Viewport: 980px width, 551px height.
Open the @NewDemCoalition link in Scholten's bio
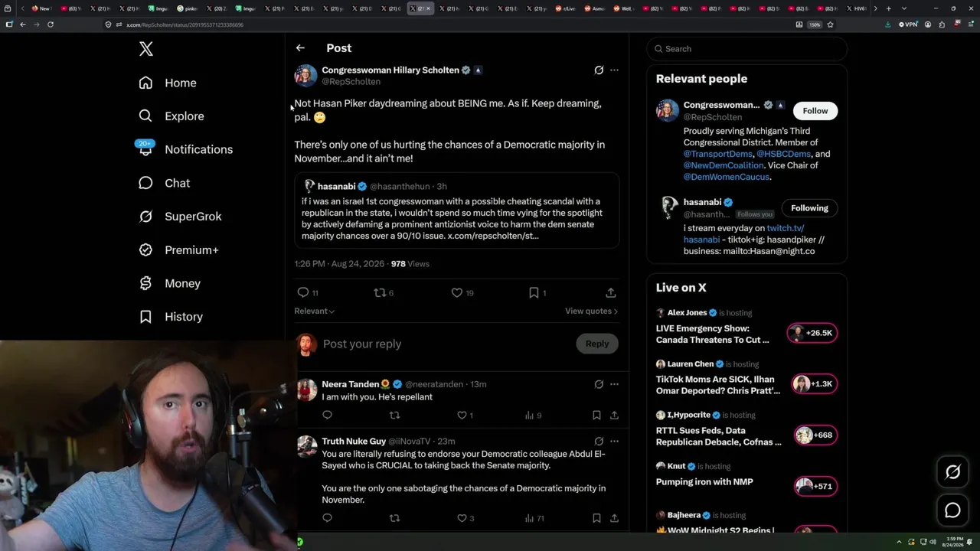(x=724, y=165)
